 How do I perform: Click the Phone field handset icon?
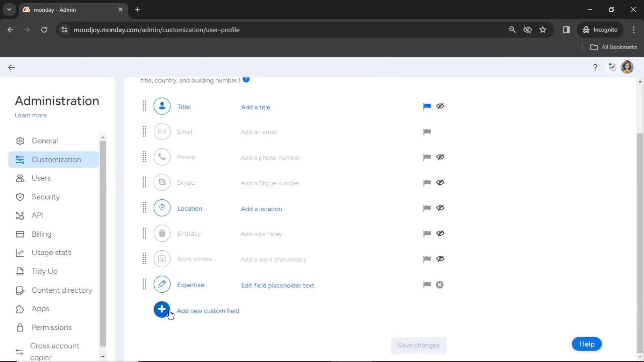[x=162, y=157]
